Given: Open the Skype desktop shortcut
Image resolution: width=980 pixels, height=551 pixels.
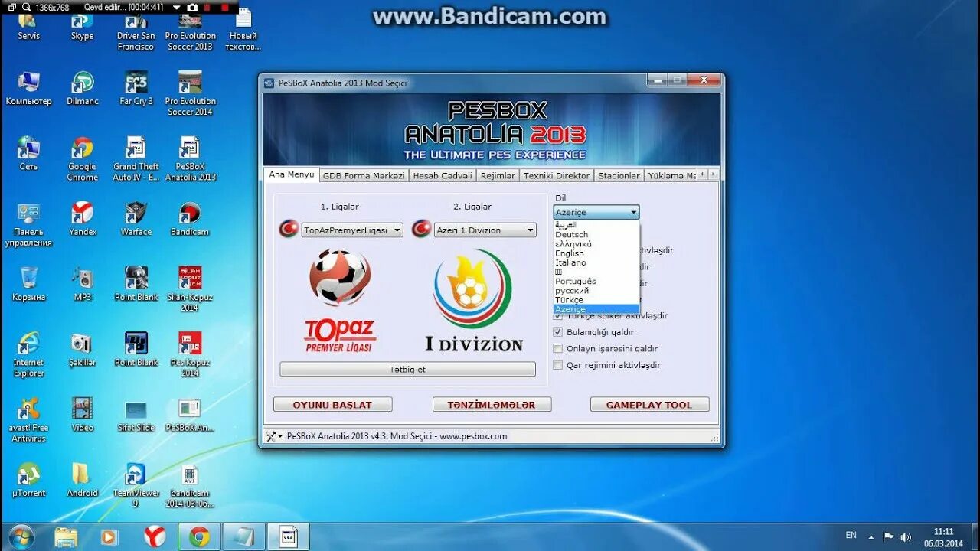Looking at the screenshot, I should click(x=82, y=26).
